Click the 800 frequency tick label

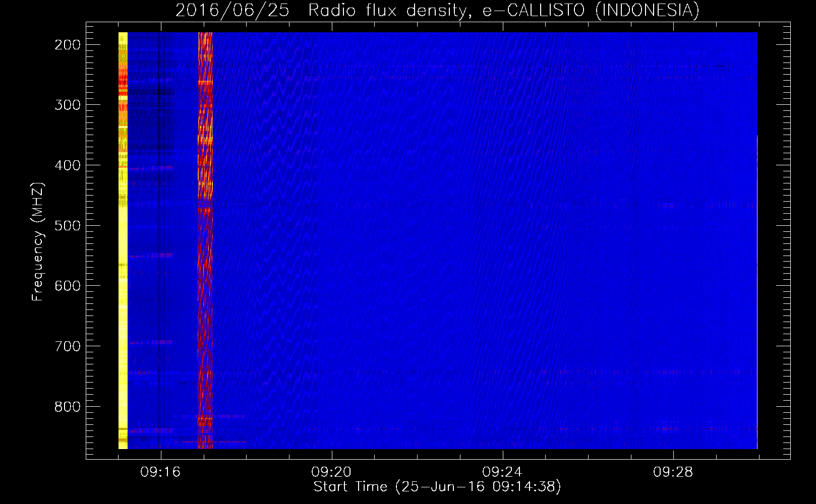[x=68, y=407]
